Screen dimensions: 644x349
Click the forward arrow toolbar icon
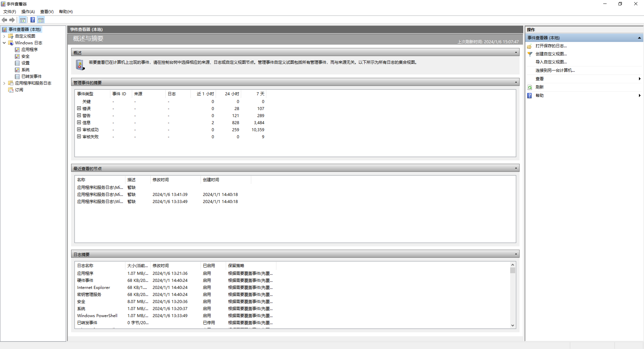coord(12,20)
